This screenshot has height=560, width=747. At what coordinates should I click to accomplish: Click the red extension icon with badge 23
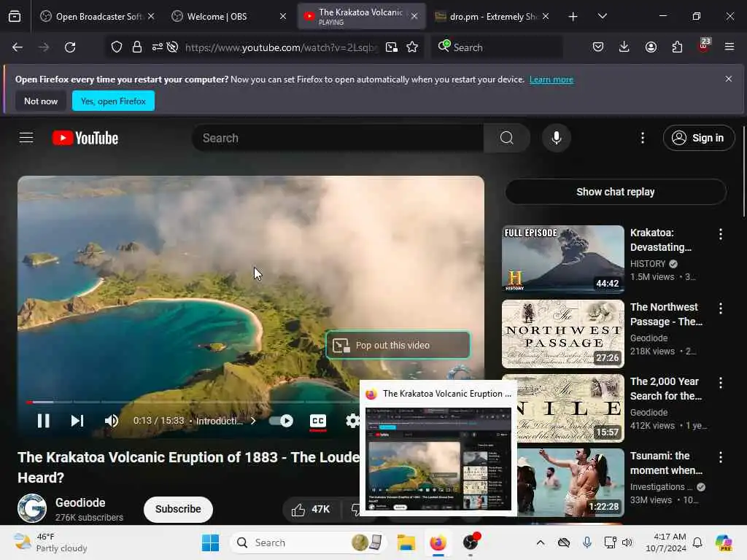tap(704, 46)
